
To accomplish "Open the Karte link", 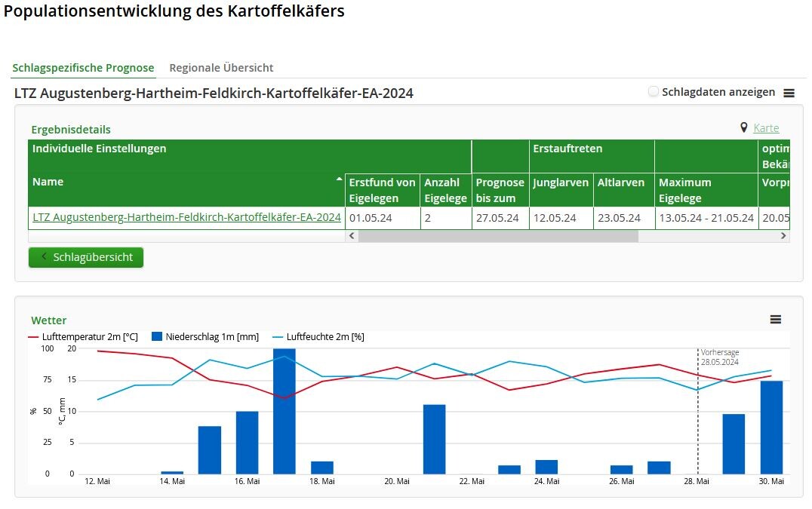I will click(x=766, y=128).
